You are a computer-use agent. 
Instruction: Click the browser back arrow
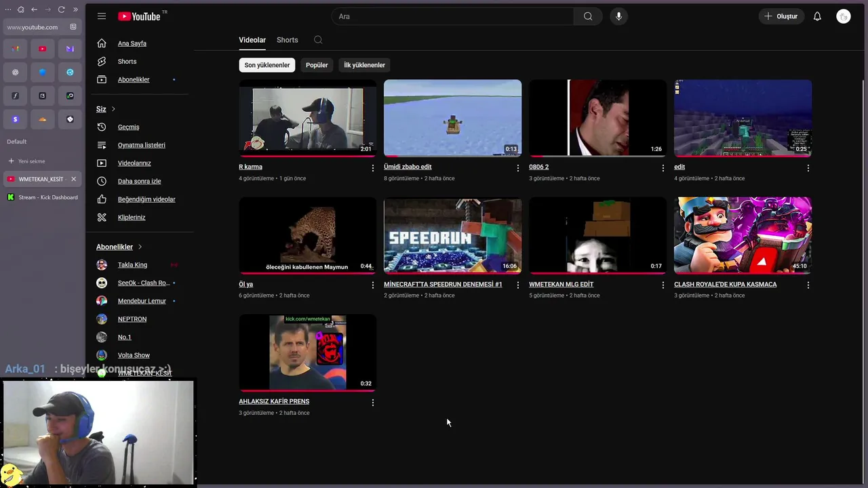[x=34, y=9]
